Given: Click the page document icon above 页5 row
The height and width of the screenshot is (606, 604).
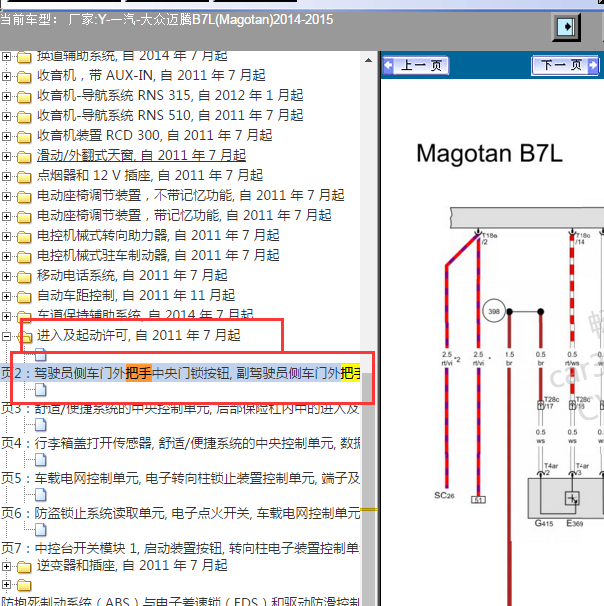Looking at the screenshot, I should pyautogui.click(x=41, y=460).
